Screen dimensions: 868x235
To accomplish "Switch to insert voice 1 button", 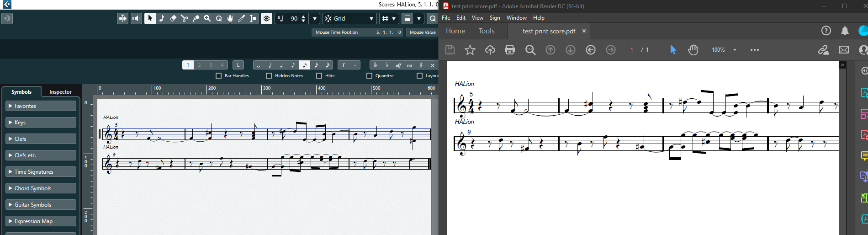I will tap(188, 65).
